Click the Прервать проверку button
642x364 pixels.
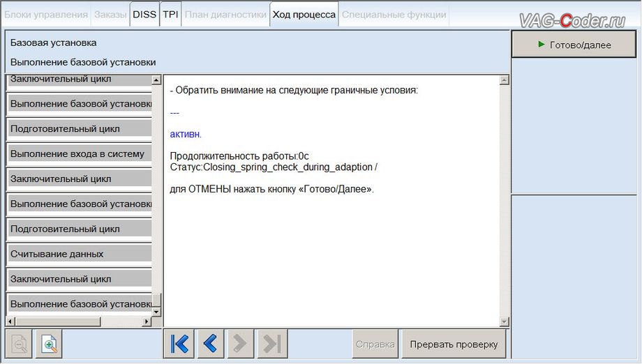[454, 344]
